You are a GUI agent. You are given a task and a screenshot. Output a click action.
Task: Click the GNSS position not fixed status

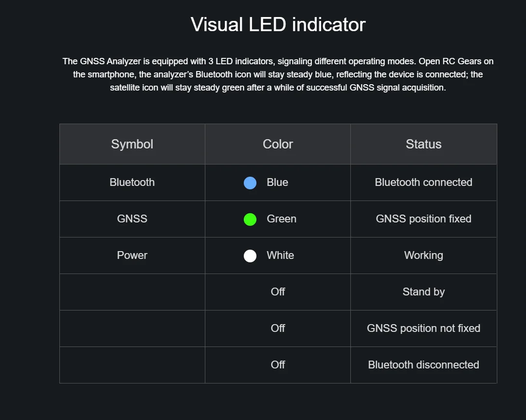[x=423, y=329]
